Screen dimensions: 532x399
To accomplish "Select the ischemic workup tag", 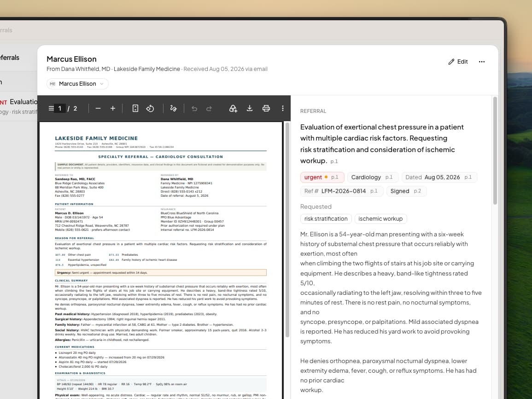I will [x=380, y=219].
